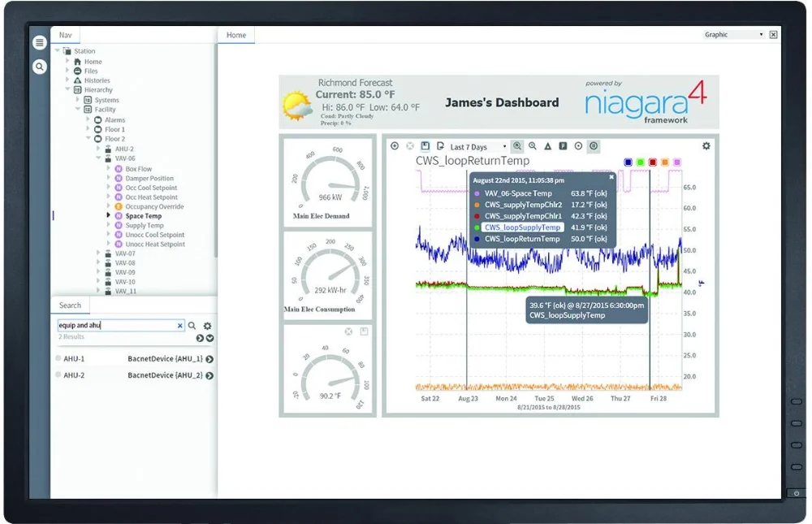Screen dimensions: 812x524
Task: Collapse the Hierarchy tree node
Action: [67, 89]
